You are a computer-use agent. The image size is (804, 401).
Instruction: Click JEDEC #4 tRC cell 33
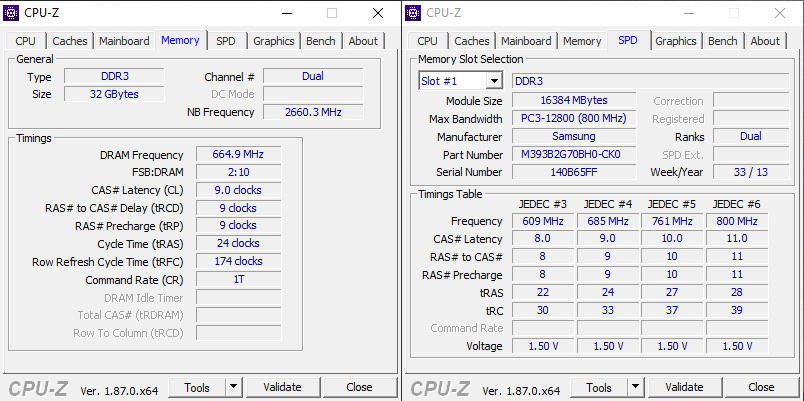[x=608, y=310]
